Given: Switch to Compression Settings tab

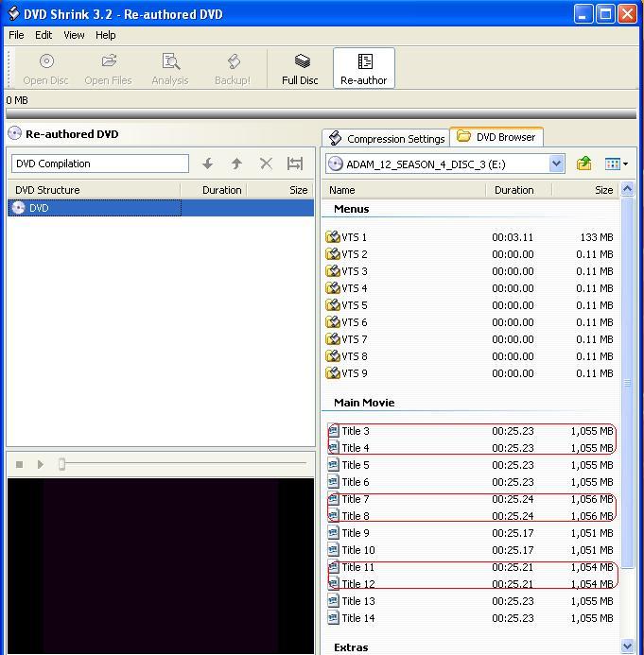Looking at the screenshot, I should click(386, 138).
